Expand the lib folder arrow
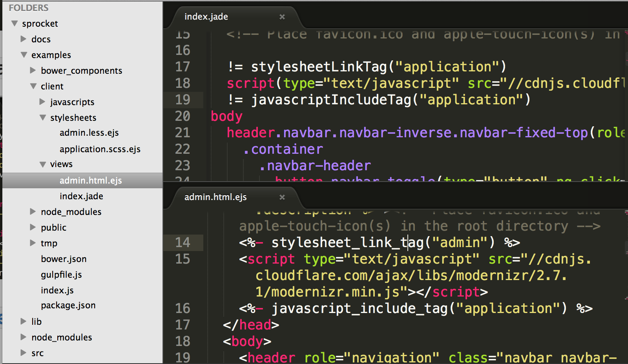Screen dimensions: 628x364 (24, 321)
